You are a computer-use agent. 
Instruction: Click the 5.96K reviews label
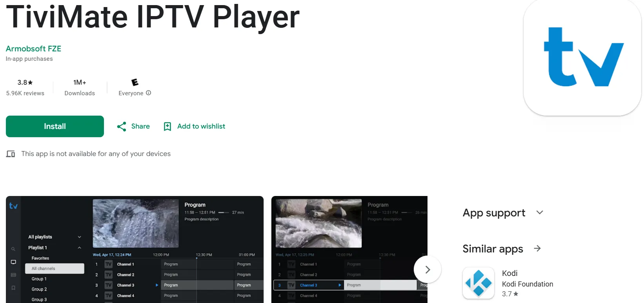pos(25,93)
